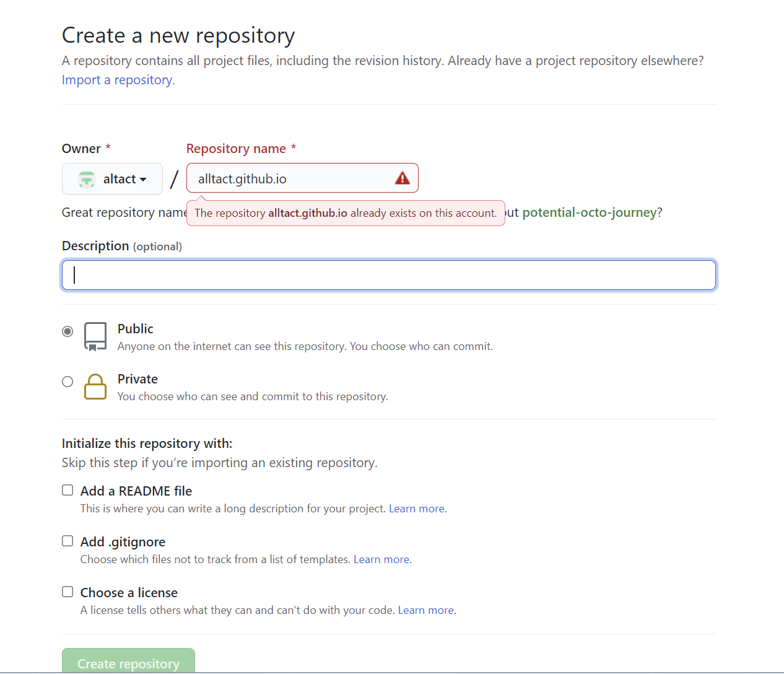Focus the Description text field
The width and height of the screenshot is (784, 674).
pyautogui.click(x=389, y=275)
